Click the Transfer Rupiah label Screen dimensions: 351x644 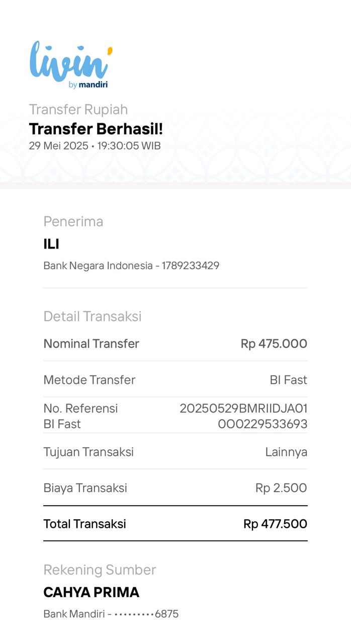78,109
